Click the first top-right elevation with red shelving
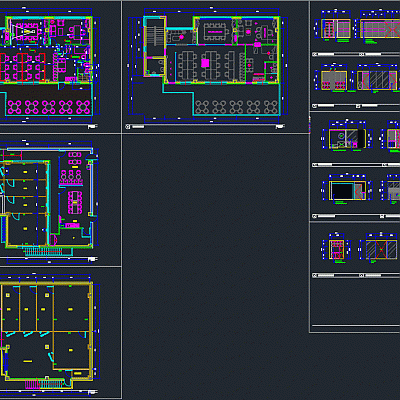The height and width of the screenshot is (400, 400). click(336, 29)
